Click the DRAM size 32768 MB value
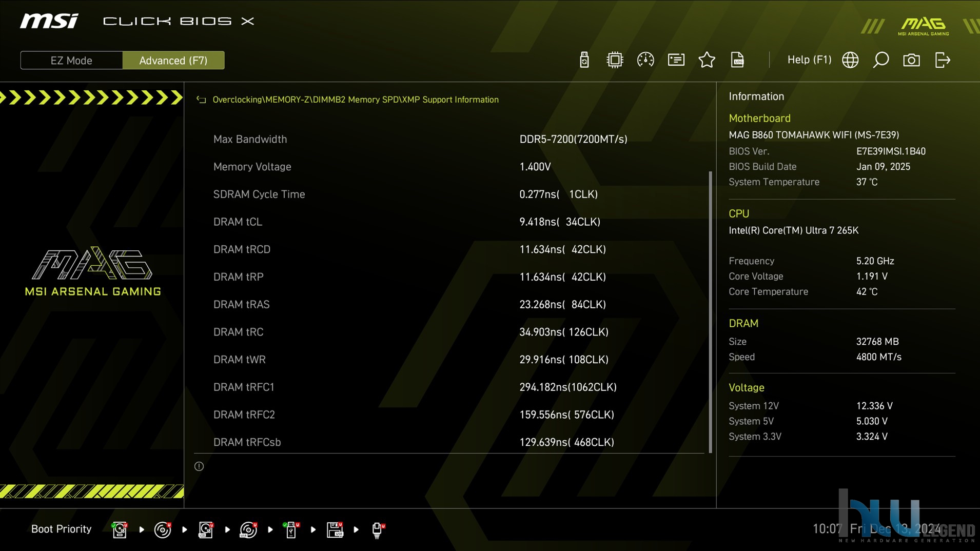Image resolution: width=980 pixels, height=551 pixels. tap(877, 342)
